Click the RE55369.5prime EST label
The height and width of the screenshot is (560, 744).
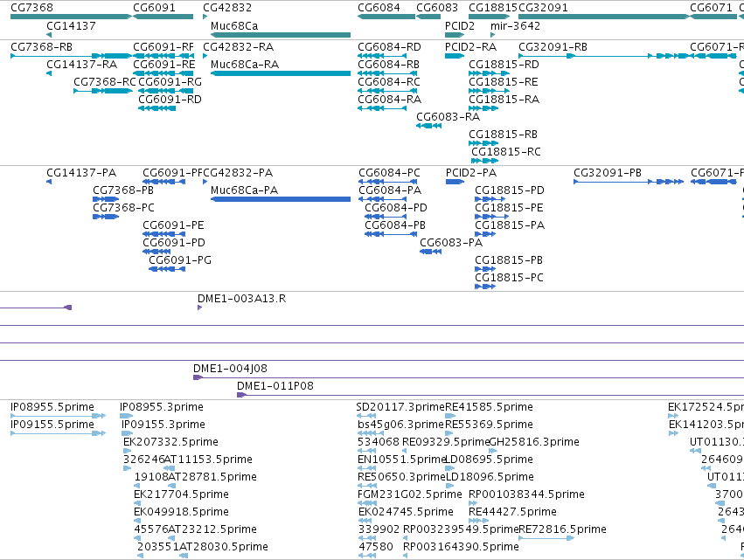pos(489,425)
